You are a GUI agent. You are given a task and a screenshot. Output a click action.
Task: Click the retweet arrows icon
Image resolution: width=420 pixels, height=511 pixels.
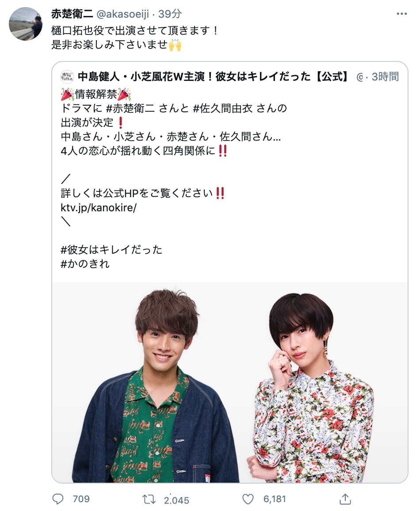tap(149, 499)
